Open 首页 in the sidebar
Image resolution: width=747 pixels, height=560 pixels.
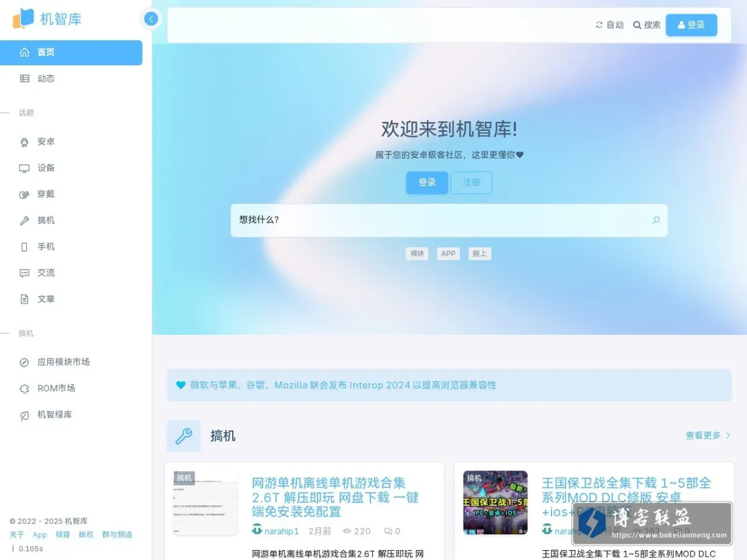coord(71,52)
